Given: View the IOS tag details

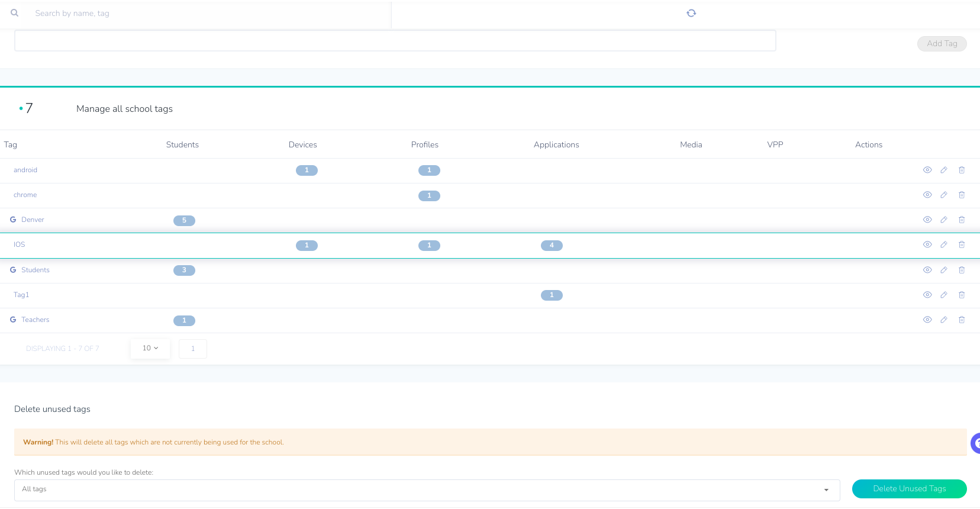Looking at the screenshot, I should 927,244.
